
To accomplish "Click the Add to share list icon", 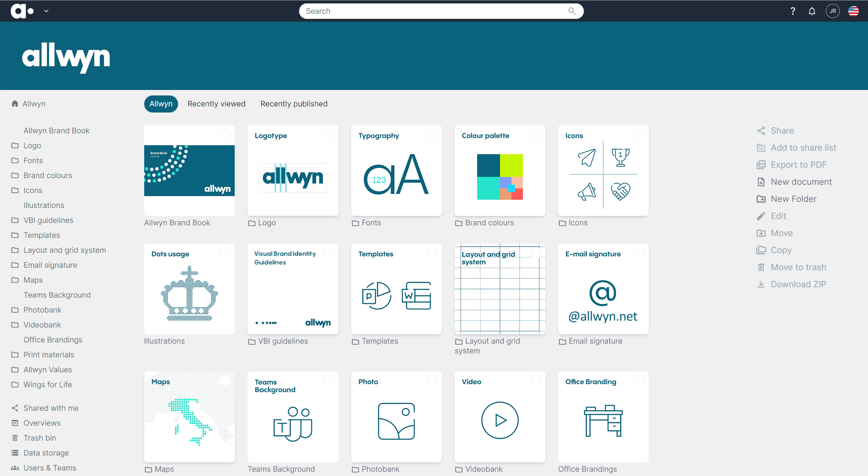I will coord(761,148).
